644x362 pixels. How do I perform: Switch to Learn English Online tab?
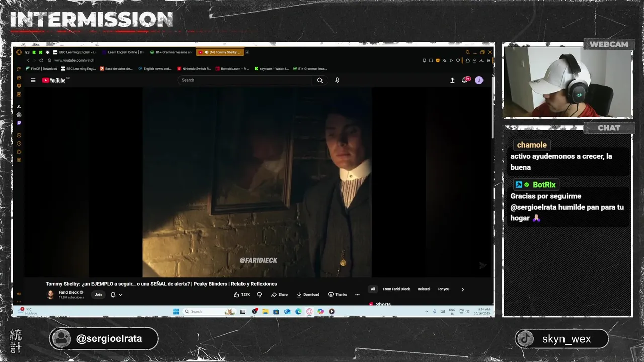122,52
